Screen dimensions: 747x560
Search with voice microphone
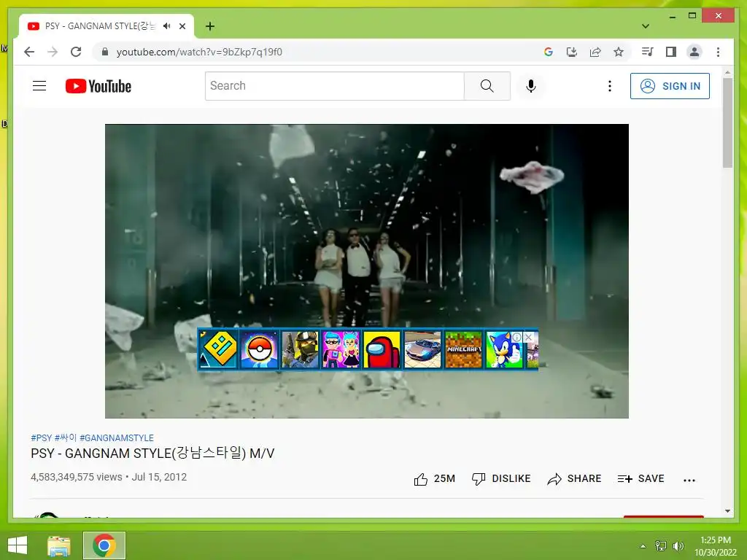click(x=531, y=86)
